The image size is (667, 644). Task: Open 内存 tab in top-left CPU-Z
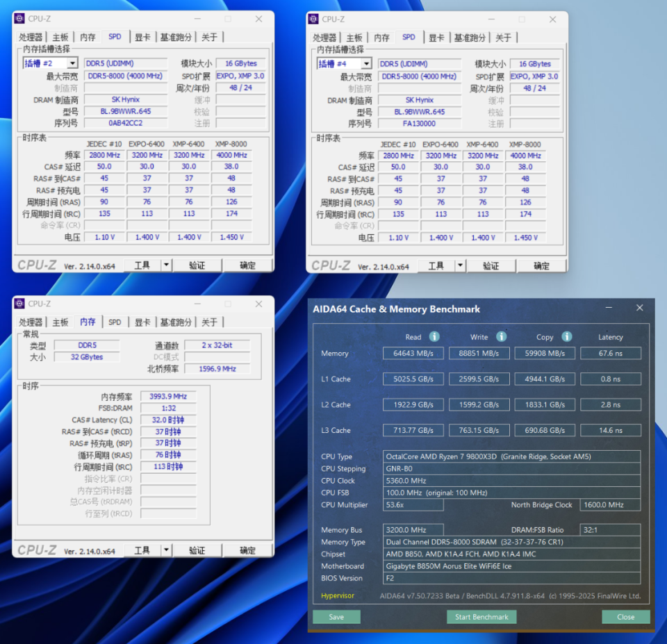pos(88,38)
